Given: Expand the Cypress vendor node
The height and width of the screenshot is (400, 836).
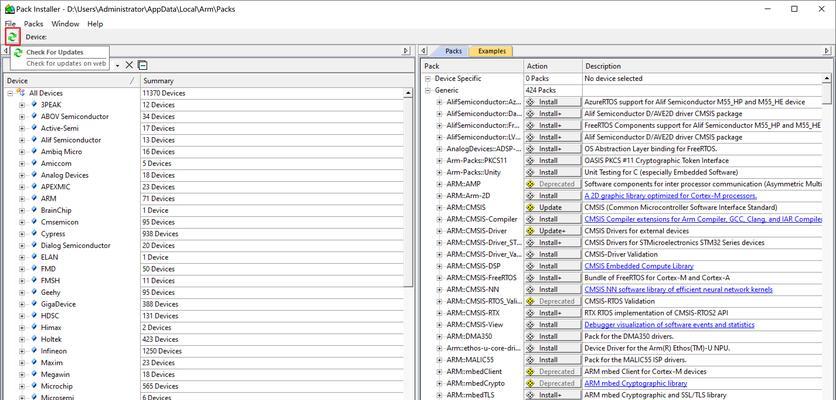Looking at the screenshot, I should [x=22, y=234].
